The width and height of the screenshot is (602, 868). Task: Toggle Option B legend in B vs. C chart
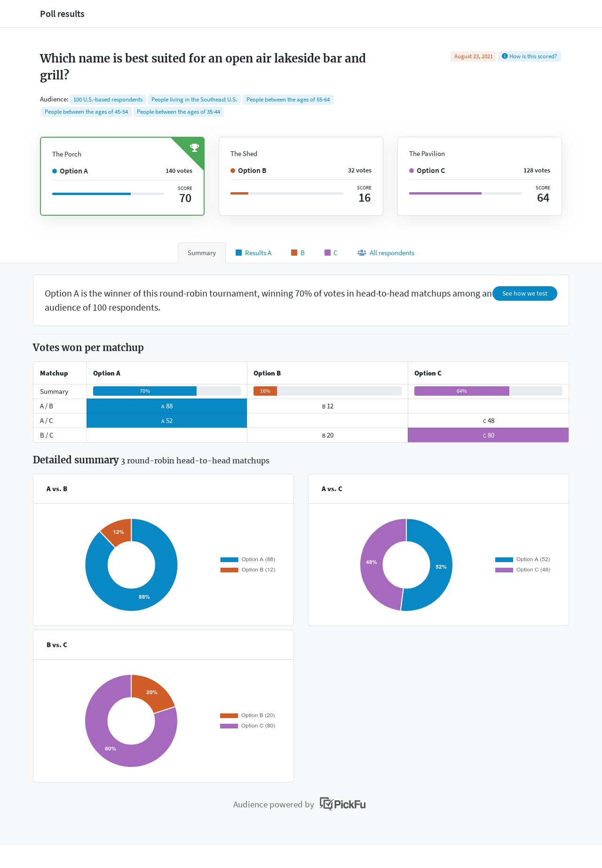(247, 715)
